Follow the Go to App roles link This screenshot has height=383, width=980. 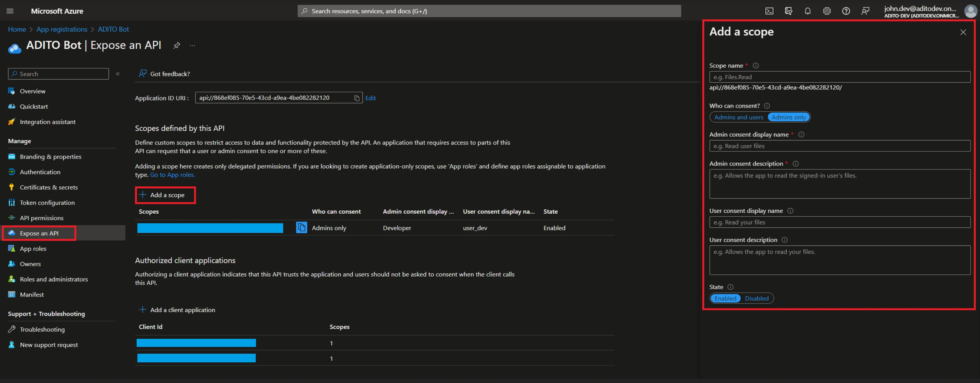click(172, 175)
